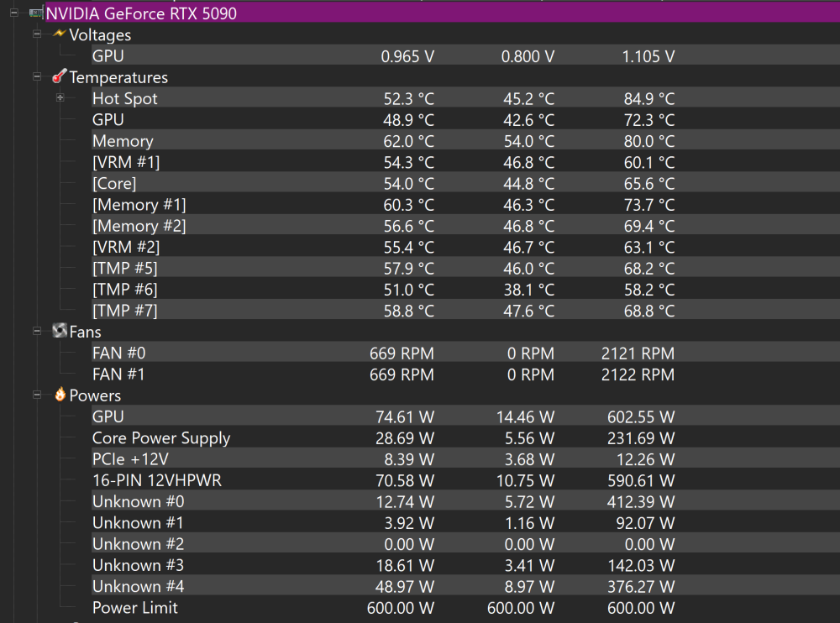Click the Unknown #4 current value 48.97 W

coord(405,587)
